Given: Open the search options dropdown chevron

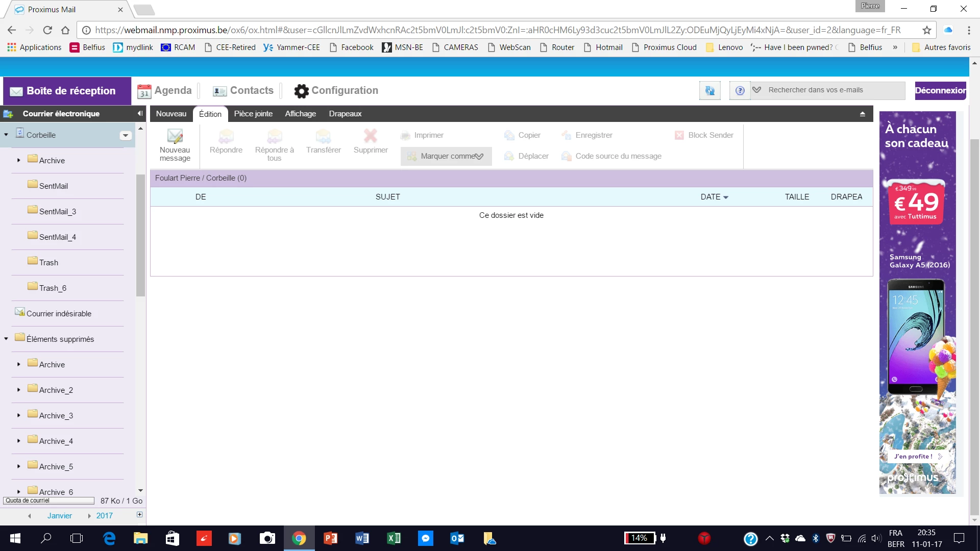Looking at the screenshot, I should click(x=756, y=90).
